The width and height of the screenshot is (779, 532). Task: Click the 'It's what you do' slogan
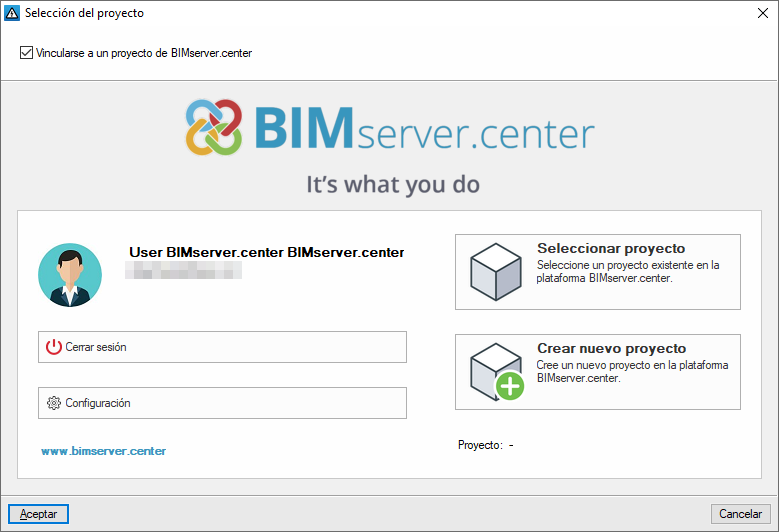[393, 184]
